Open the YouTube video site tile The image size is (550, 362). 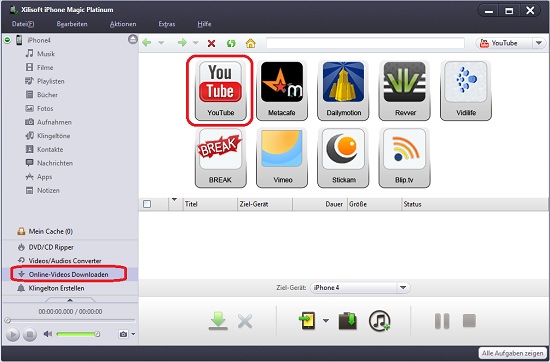click(x=220, y=90)
